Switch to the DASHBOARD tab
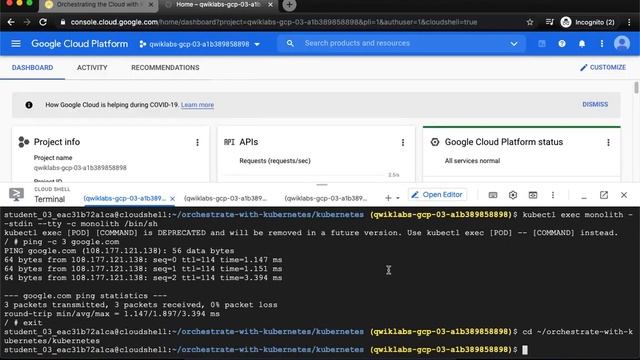 [x=32, y=68]
